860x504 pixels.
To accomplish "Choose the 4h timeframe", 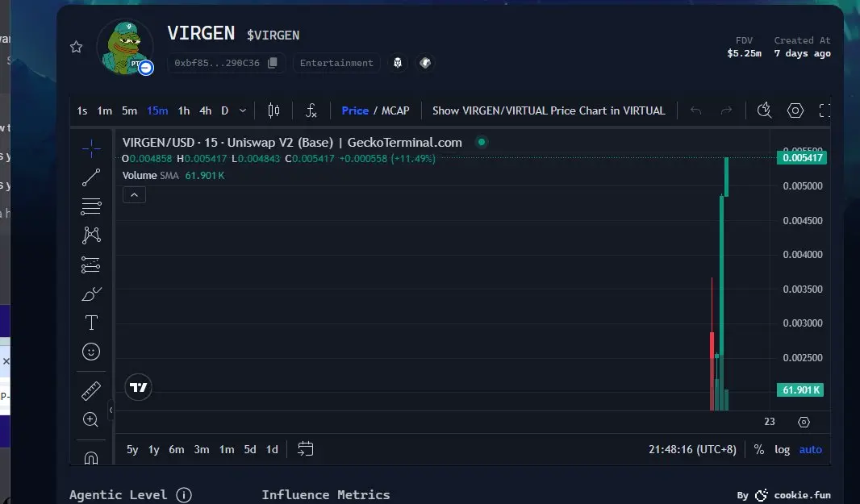I will [x=205, y=110].
